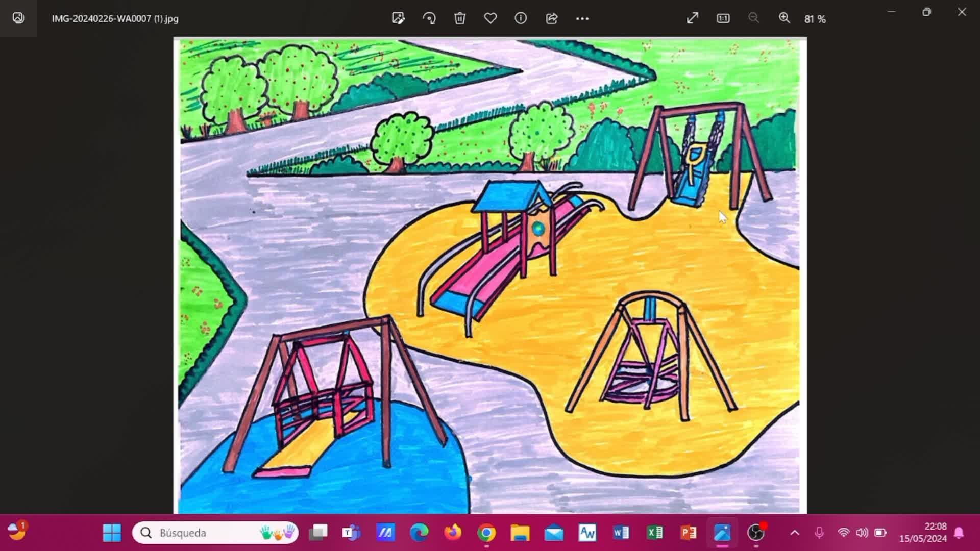Toggle the microphone tray icon

[819, 533]
